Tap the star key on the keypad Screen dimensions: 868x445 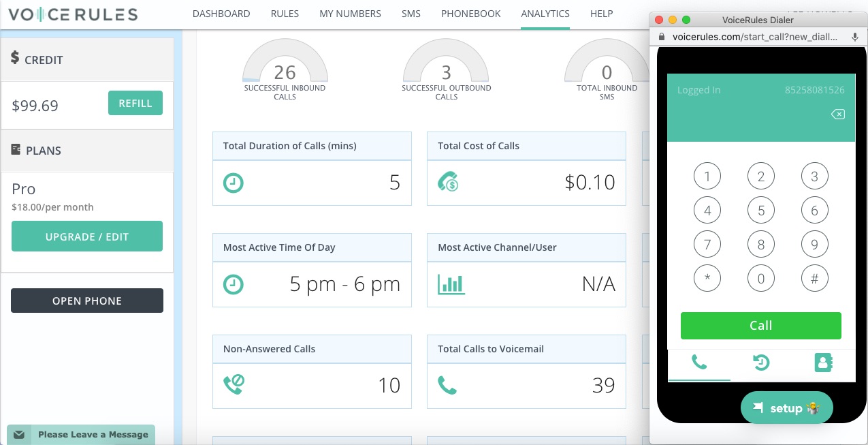pos(707,278)
